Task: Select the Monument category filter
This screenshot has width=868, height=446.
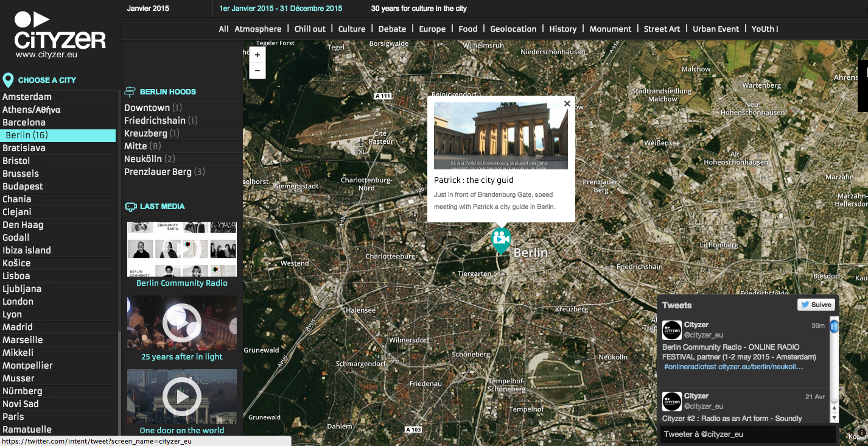Action: (x=611, y=29)
